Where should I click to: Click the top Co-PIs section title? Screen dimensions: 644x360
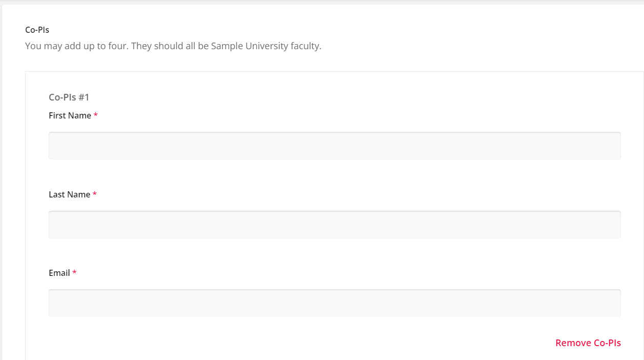point(37,30)
